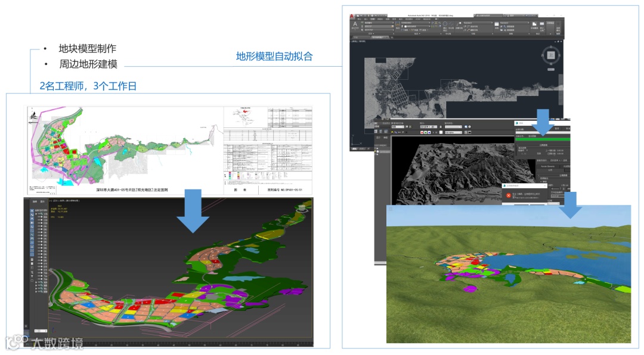The width and height of the screenshot is (644, 355).
Task: Click Save Image icon in render window
Action: pos(392,132)
